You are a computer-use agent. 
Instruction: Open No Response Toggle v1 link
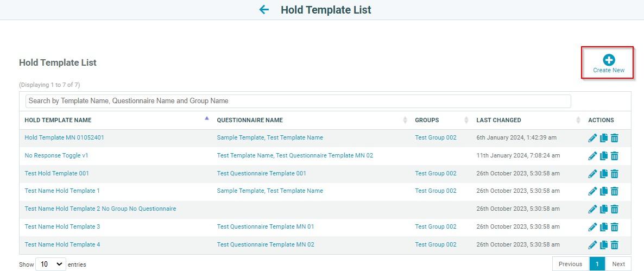click(x=56, y=156)
